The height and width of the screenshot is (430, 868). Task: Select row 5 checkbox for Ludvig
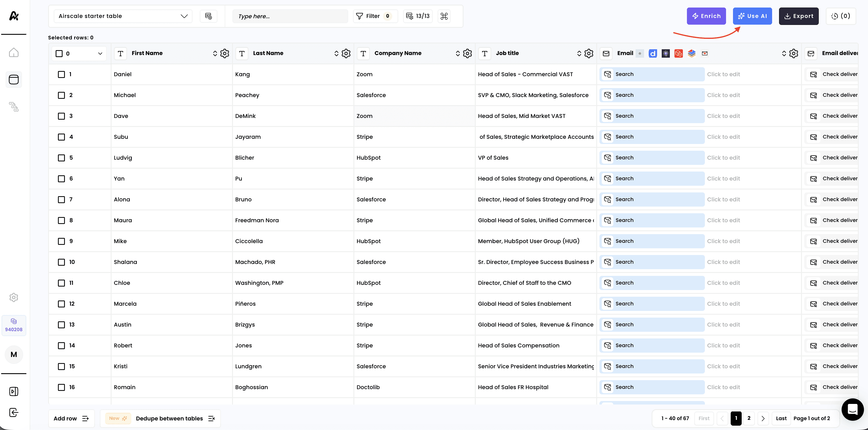click(x=61, y=158)
